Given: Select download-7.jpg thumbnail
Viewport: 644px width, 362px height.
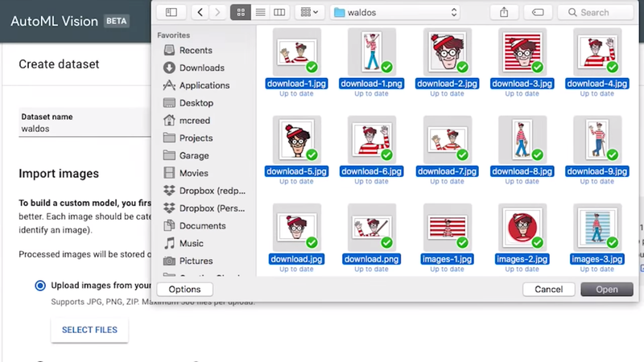Looking at the screenshot, I should pos(448,140).
